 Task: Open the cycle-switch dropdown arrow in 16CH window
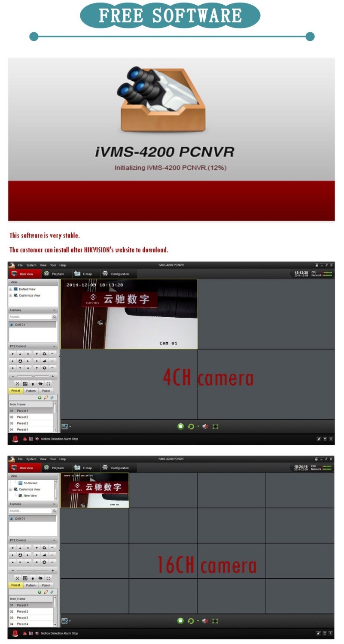click(x=198, y=621)
